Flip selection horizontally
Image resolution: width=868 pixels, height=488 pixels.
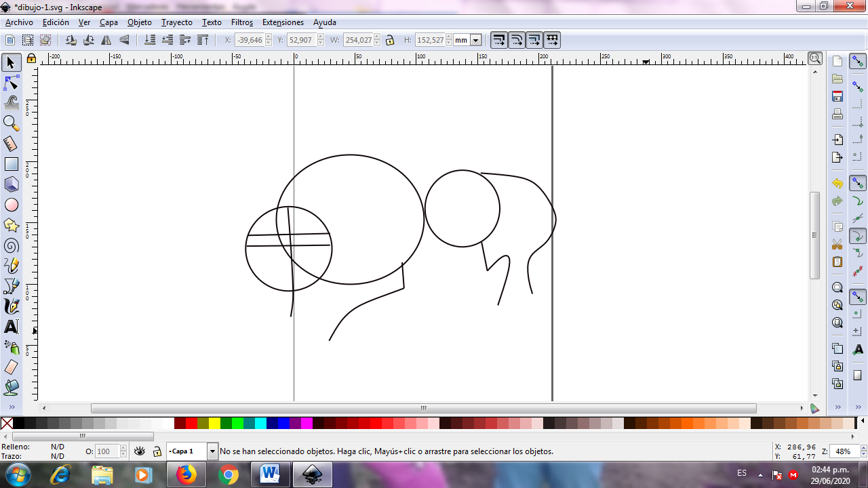click(106, 40)
